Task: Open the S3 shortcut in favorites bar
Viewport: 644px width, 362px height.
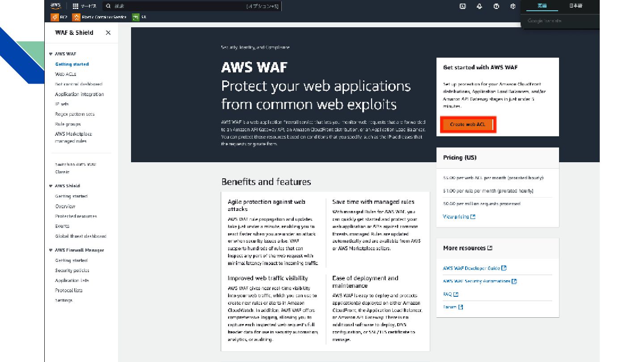Action: (x=139, y=17)
